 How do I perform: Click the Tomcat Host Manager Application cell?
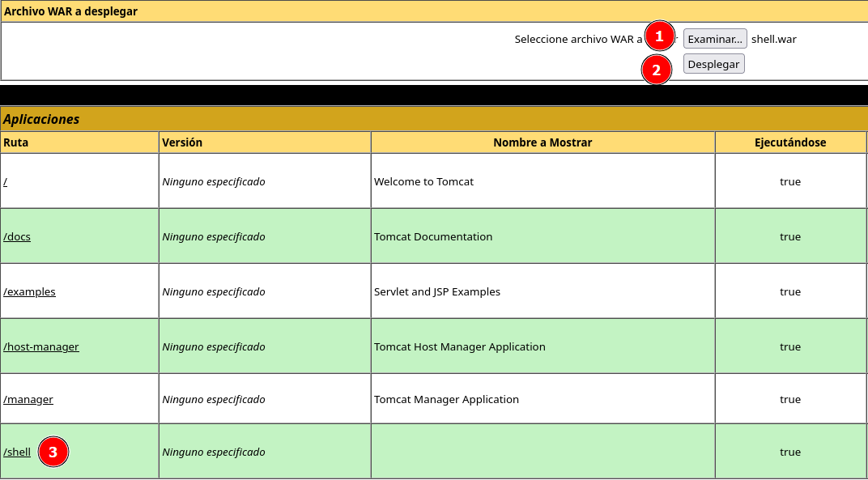click(460, 346)
